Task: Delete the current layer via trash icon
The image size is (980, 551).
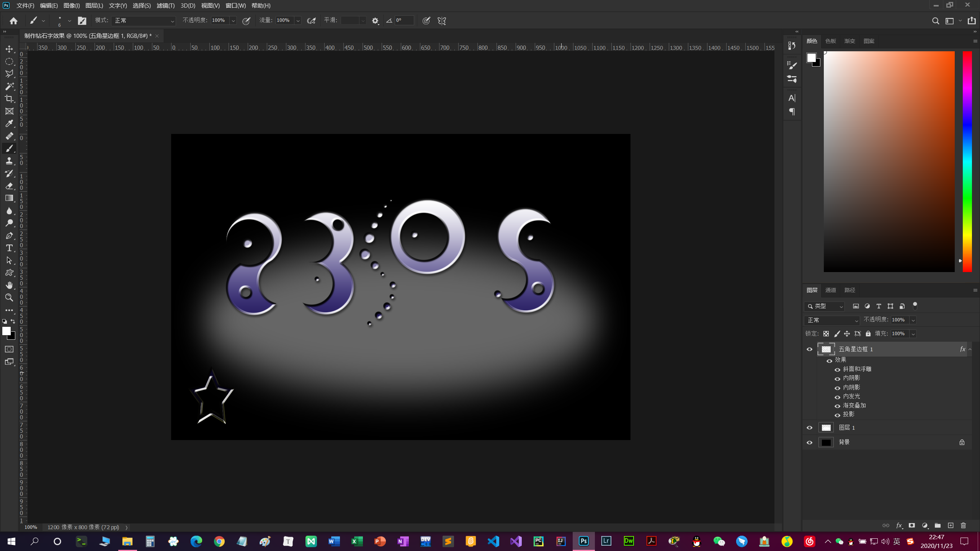Action: 964,525
